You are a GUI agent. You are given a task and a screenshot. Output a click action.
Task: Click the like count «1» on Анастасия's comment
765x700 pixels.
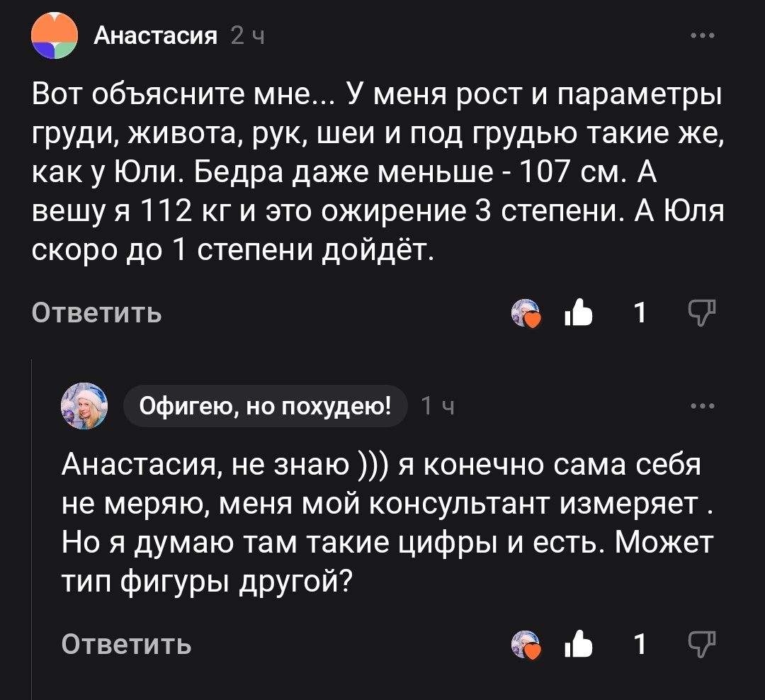(639, 312)
